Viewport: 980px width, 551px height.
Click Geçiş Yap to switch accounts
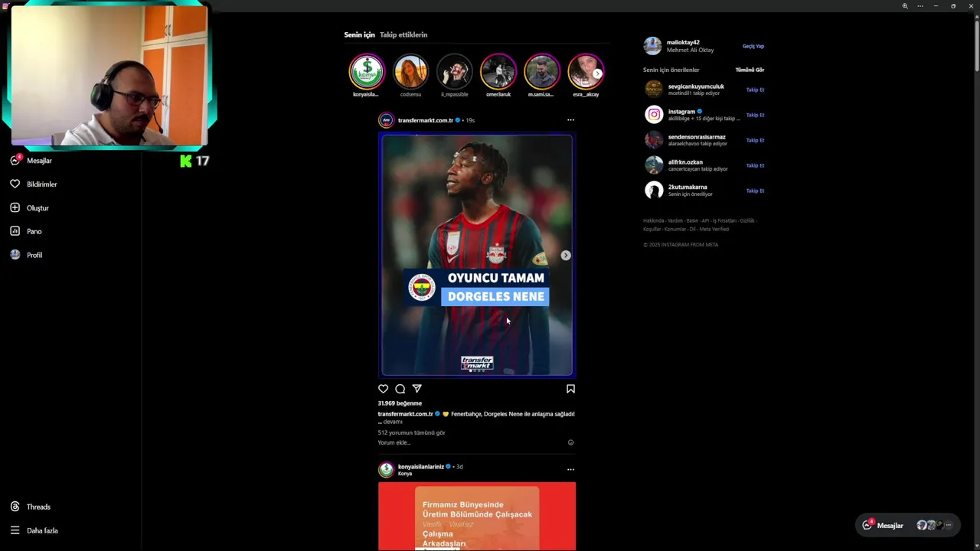pyautogui.click(x=753, y=46)
